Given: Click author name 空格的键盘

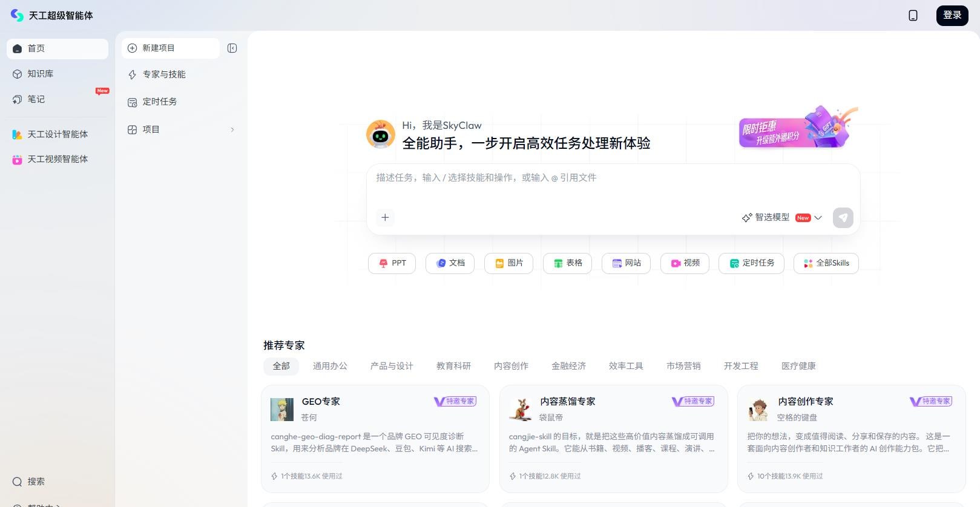Looking at the screenshot, I should point(797,417).
